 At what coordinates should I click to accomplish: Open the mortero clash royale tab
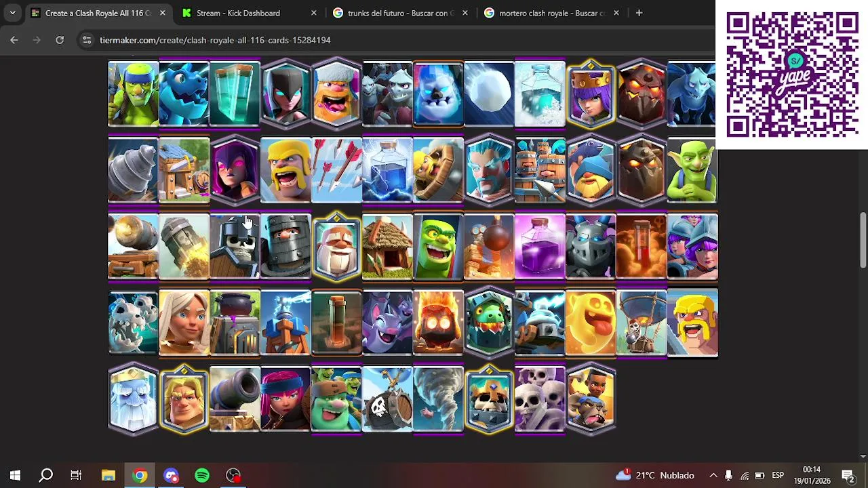tap(552, 13)
